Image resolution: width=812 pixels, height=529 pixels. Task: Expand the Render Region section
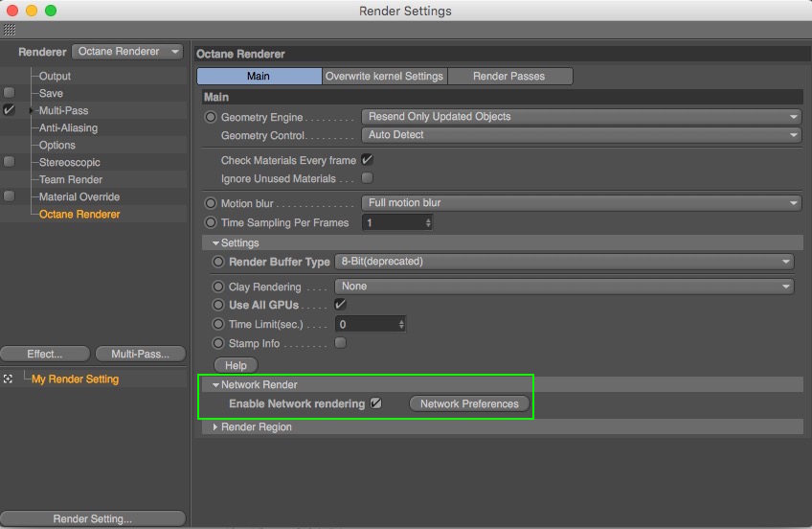point(215,426)
